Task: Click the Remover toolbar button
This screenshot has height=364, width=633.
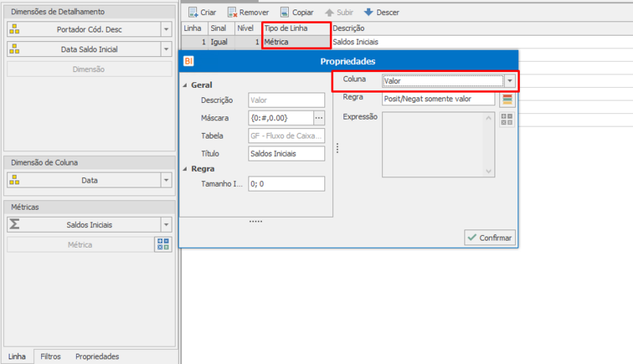Action: [248, 13]
